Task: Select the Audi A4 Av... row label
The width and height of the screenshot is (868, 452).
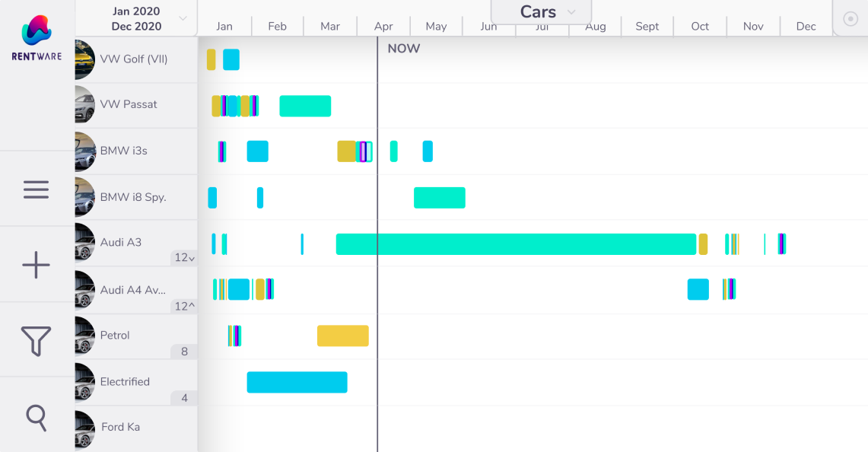Action: (x=133, y=290)
